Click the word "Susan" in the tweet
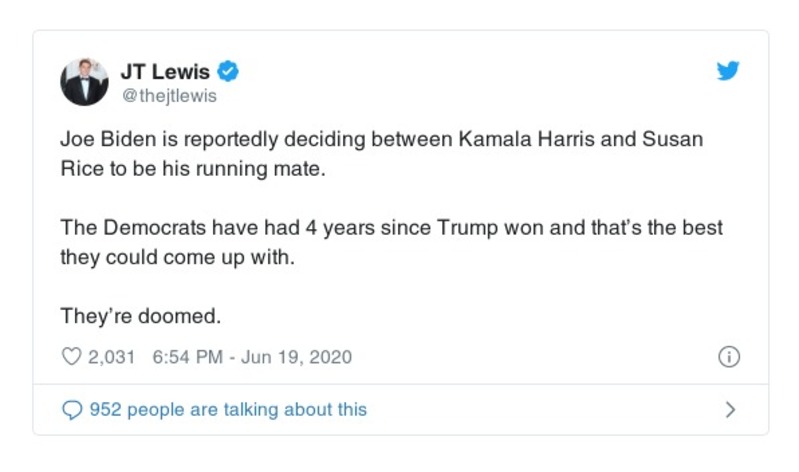Viewport: 799px width, 472px height. pyautogui.click(x=673, y=140)
